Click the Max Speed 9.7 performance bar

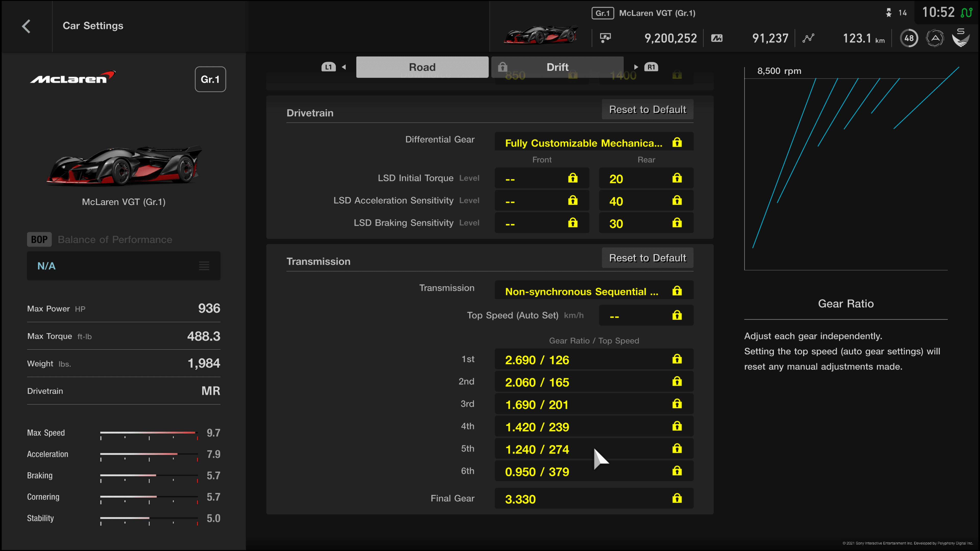point(149,433)
